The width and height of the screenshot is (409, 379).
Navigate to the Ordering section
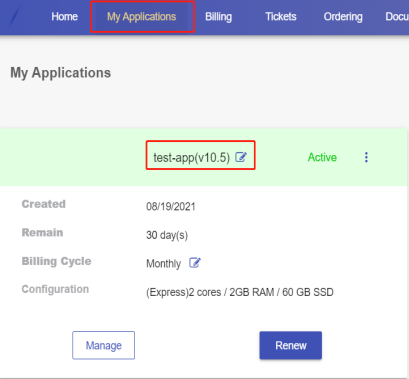click(x=343, y=17)
